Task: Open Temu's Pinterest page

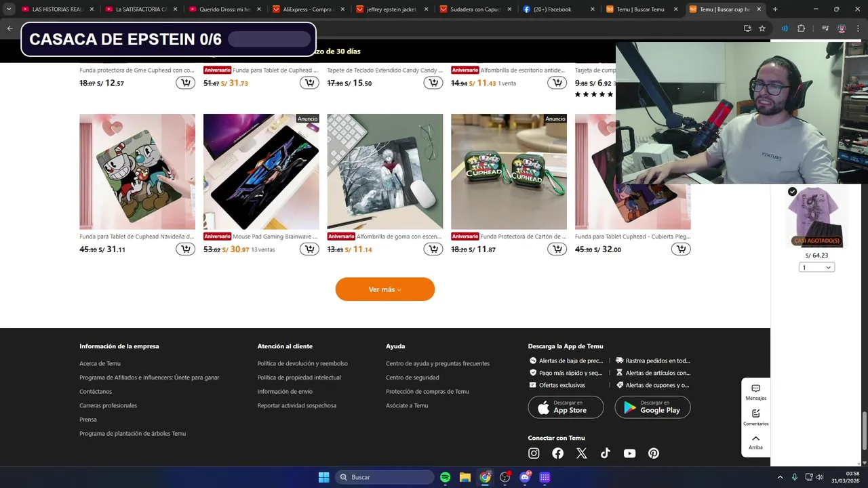Action: click(654, 453)
